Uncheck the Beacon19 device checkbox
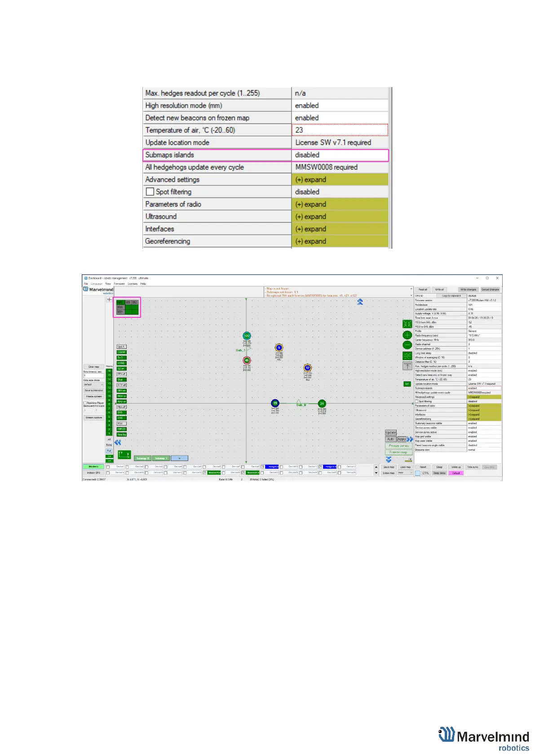 point(204,473)
